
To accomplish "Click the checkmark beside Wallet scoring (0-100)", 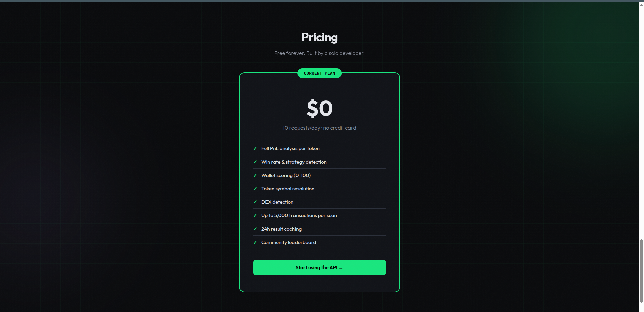I will pyautogui.click(x=256, y=175).
